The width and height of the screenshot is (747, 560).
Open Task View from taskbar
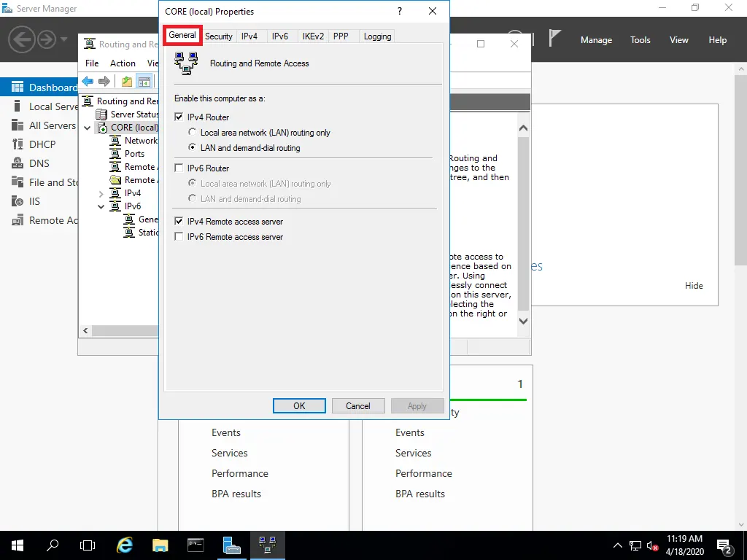click(88, 545)
